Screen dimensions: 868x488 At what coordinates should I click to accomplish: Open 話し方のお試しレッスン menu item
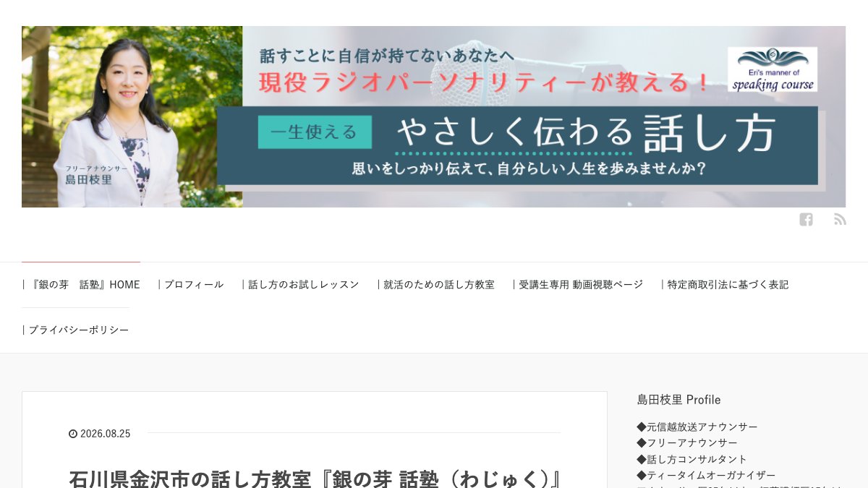coord(301,285)
